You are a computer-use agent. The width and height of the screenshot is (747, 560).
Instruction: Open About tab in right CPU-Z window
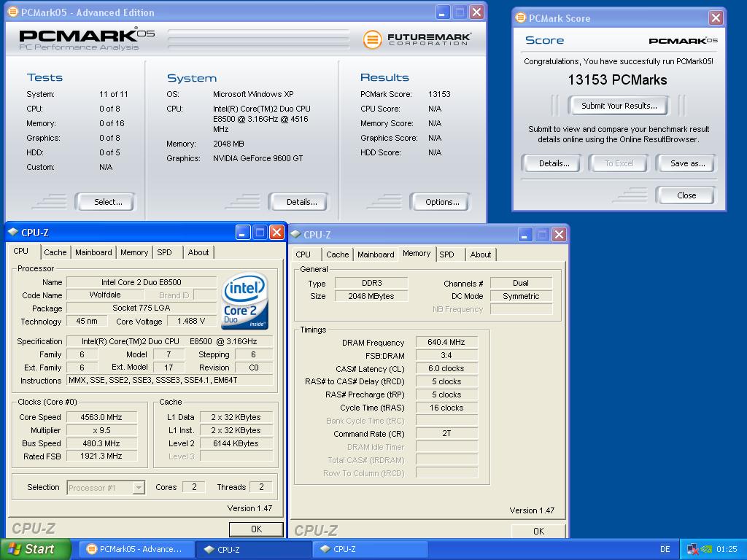point(481,254)
